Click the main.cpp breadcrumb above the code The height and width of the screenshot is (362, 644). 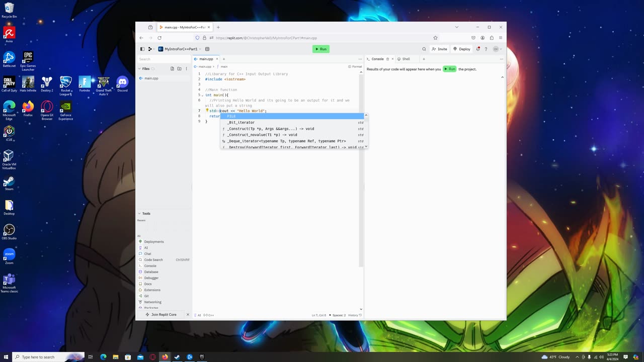203,66
